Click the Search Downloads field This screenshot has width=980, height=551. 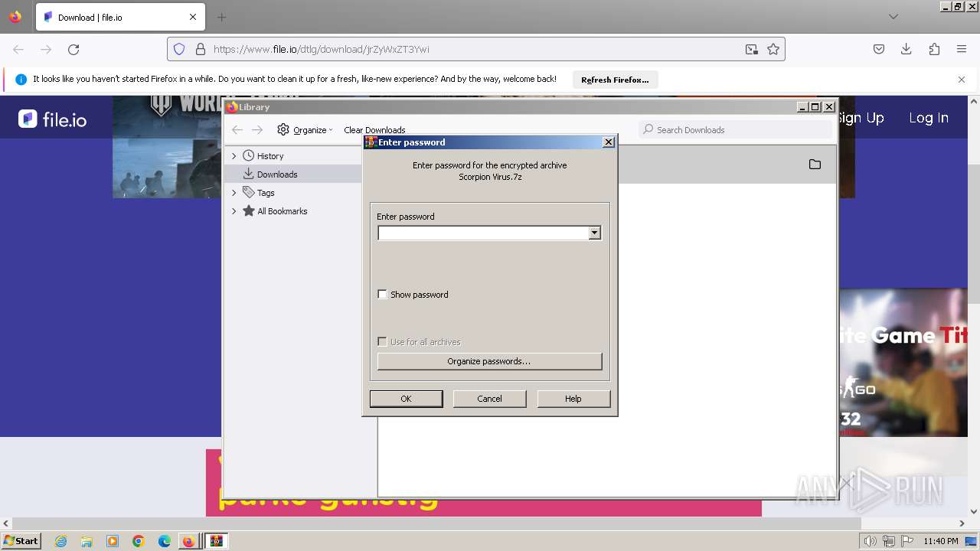(735, 130)
